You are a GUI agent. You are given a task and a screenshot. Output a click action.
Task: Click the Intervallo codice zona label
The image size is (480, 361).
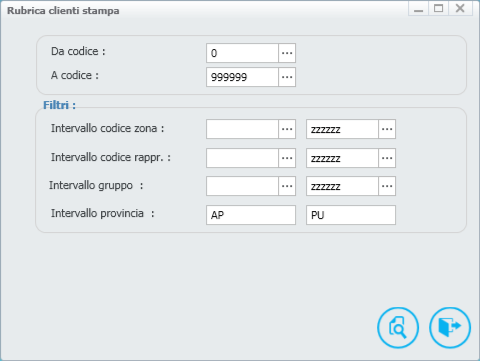[107, 128]
